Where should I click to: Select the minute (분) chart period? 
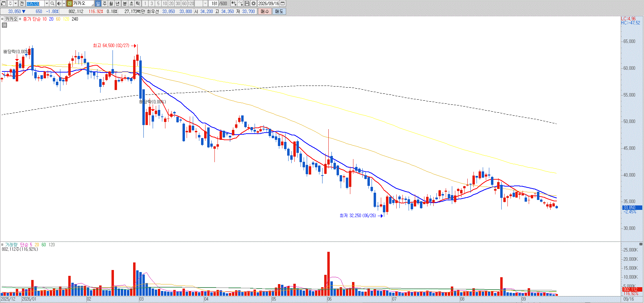(125, 3)
